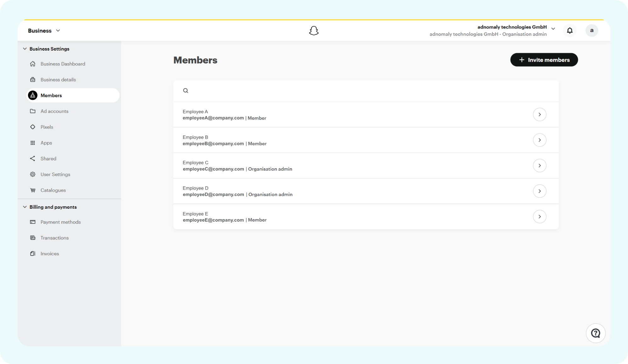
Task: Click the Shared share icon
Action: [33, 158]
